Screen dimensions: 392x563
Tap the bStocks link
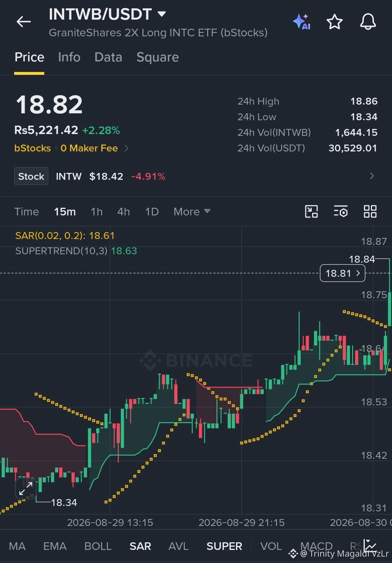coord(33,148)
